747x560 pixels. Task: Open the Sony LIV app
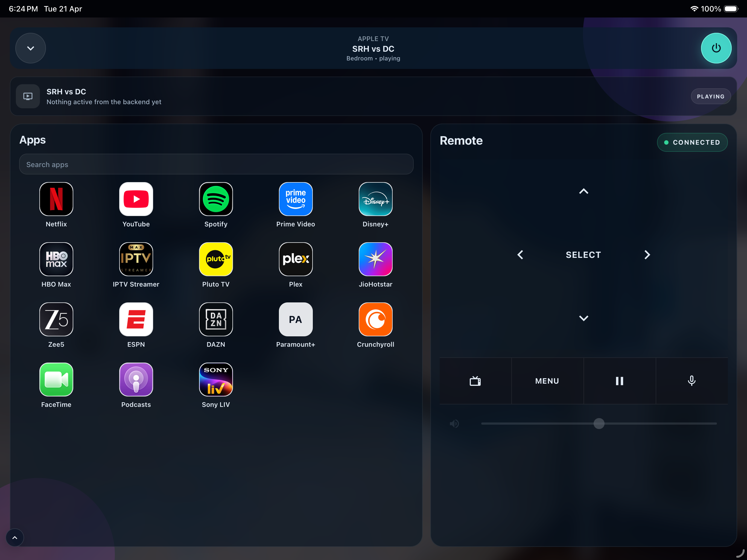click(x=216, y=379)
